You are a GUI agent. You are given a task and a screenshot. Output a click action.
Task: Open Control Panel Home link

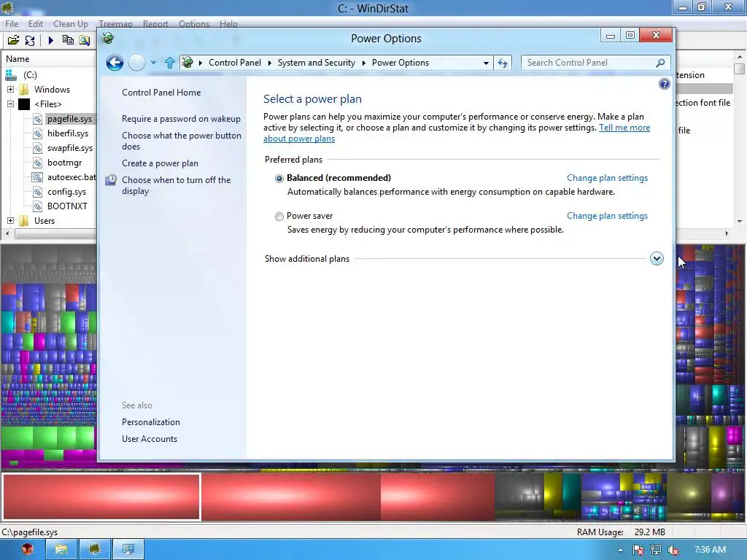(x=161, y=93)
